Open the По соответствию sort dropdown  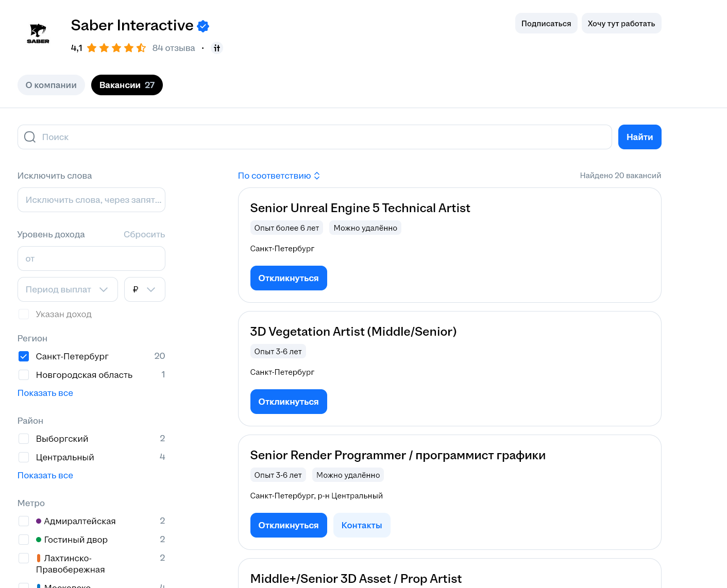(x=279, y=176)
